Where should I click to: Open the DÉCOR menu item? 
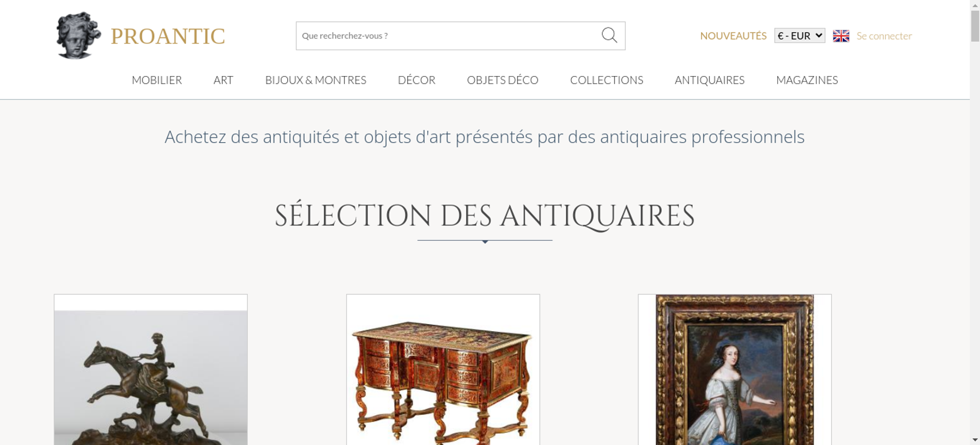pos(416,80)
